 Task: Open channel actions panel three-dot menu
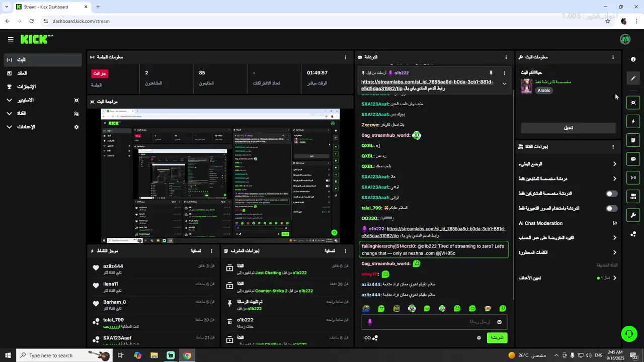[613, 147]
